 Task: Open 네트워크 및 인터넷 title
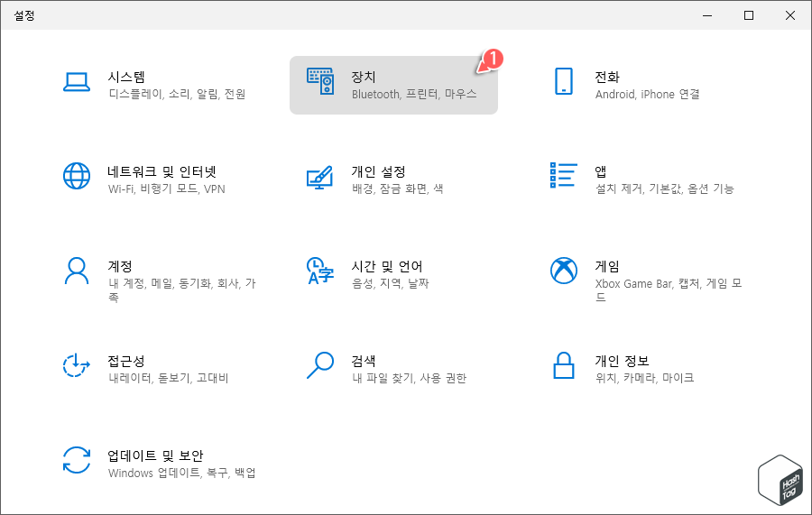pos(161,171)
